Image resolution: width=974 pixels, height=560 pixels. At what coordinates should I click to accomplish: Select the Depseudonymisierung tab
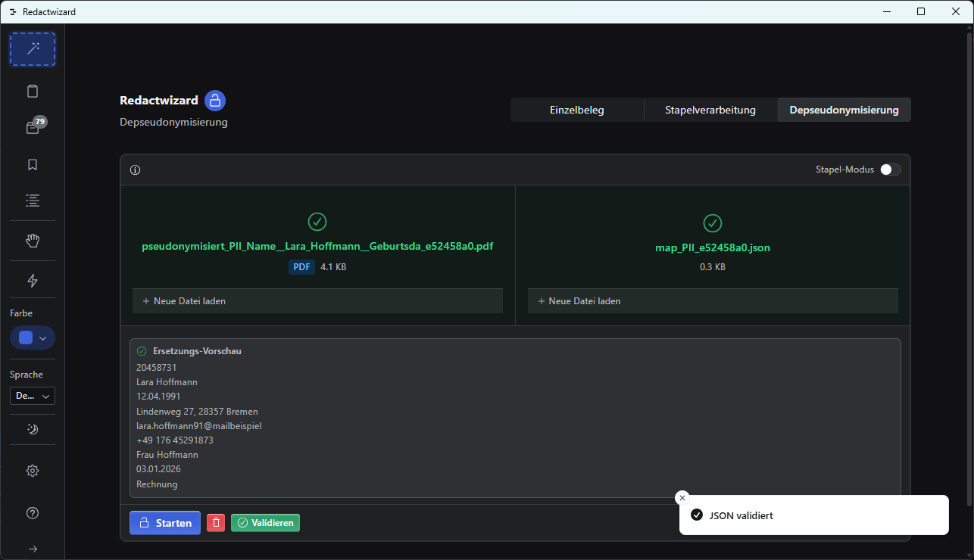[844, 110]
